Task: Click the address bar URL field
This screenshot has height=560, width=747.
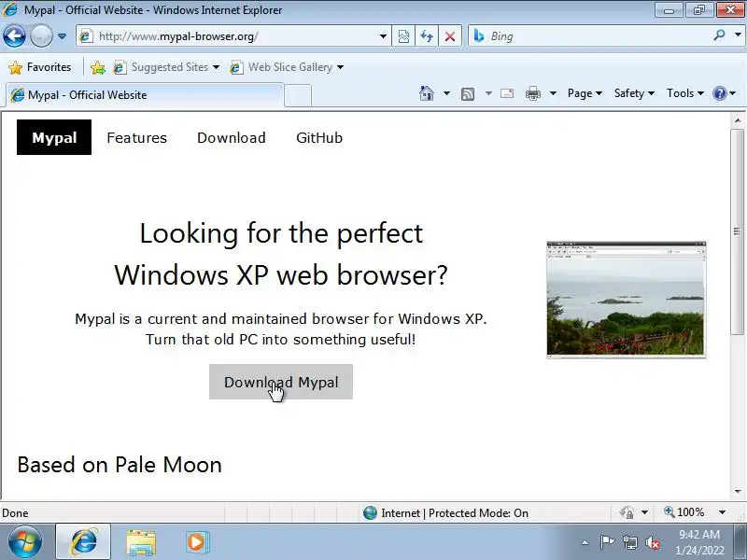Action: tap(233, 36)
